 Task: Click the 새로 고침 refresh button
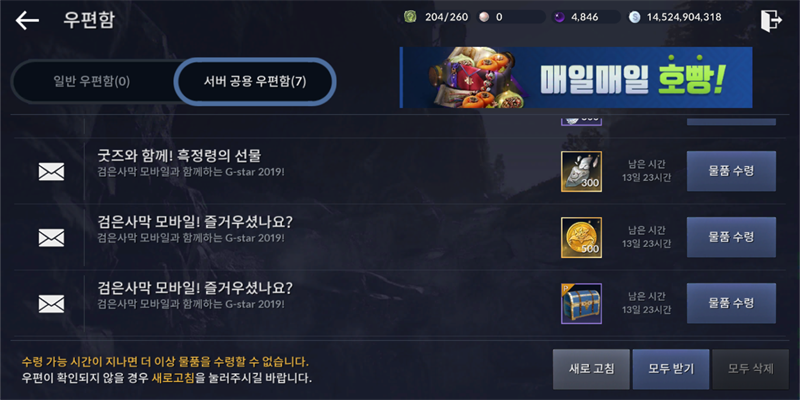pyautogui.click(x=591, y=369)
